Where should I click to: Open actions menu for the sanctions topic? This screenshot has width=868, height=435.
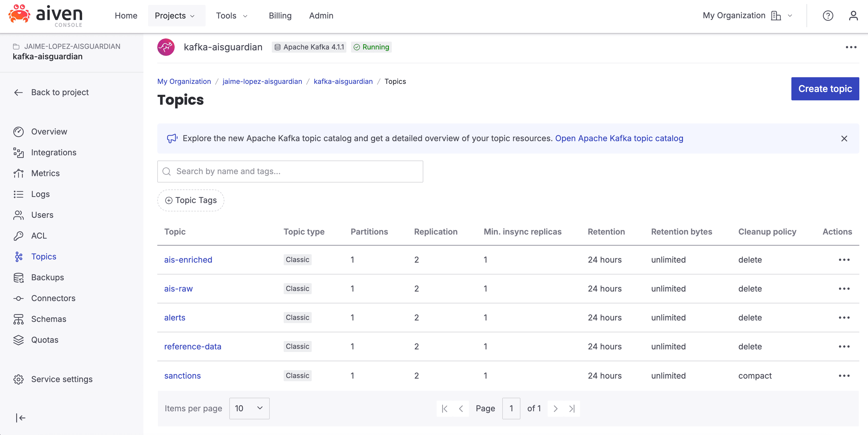pos(844,375)
